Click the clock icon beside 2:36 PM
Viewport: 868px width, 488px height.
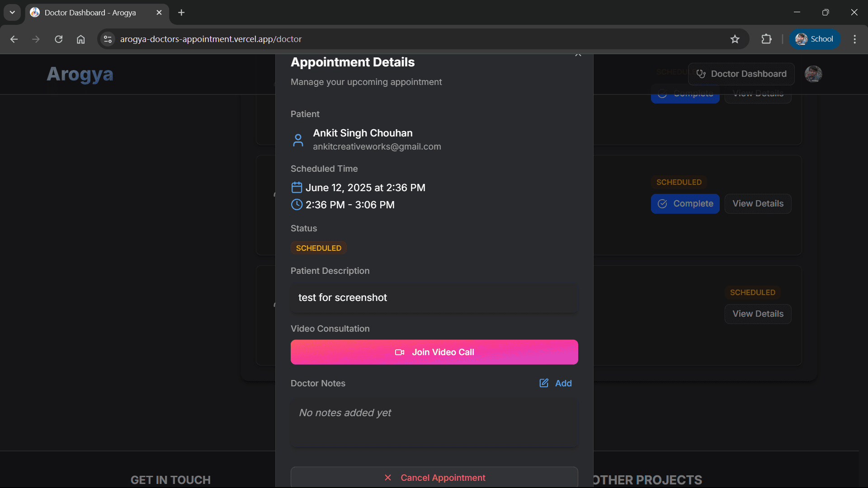297,205
